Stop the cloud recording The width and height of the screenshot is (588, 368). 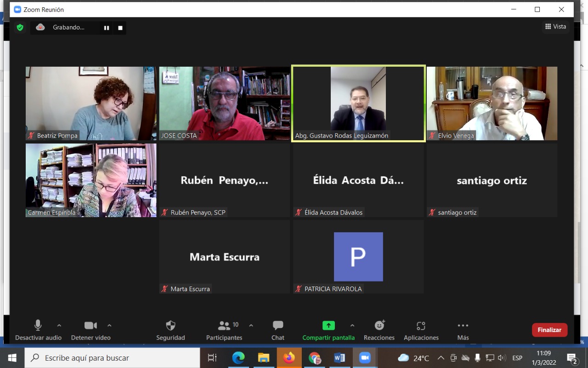tap(120, 28)
